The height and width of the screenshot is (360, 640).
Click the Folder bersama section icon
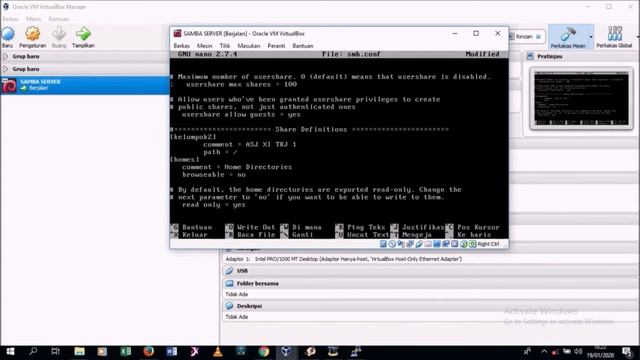tap(229, 283)
